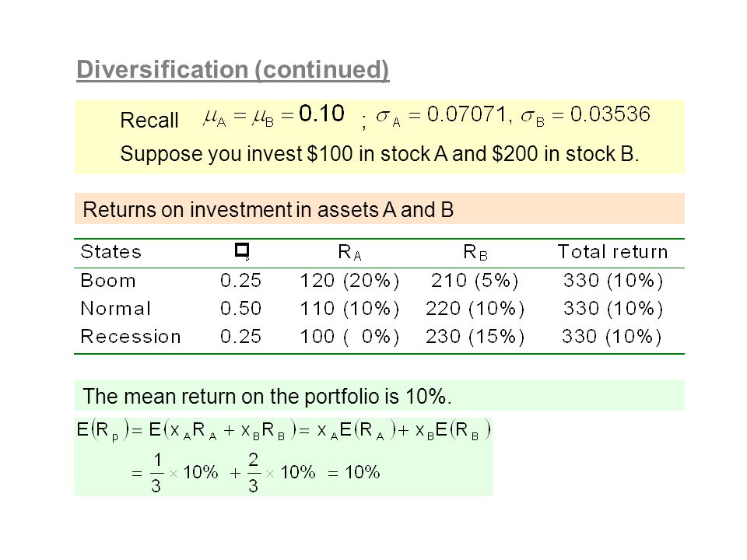This screenshot has width=747, height=560.
Task: Select the 120 (20%) cell
Action: (349, 281)
